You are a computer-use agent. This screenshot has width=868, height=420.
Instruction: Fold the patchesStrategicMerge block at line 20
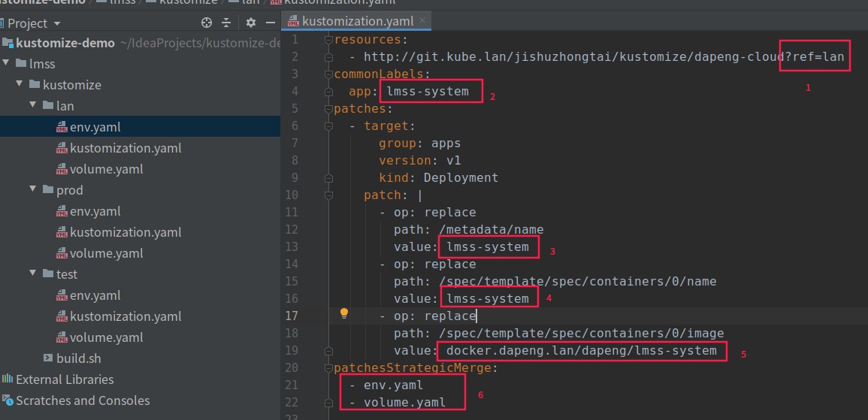329,369
